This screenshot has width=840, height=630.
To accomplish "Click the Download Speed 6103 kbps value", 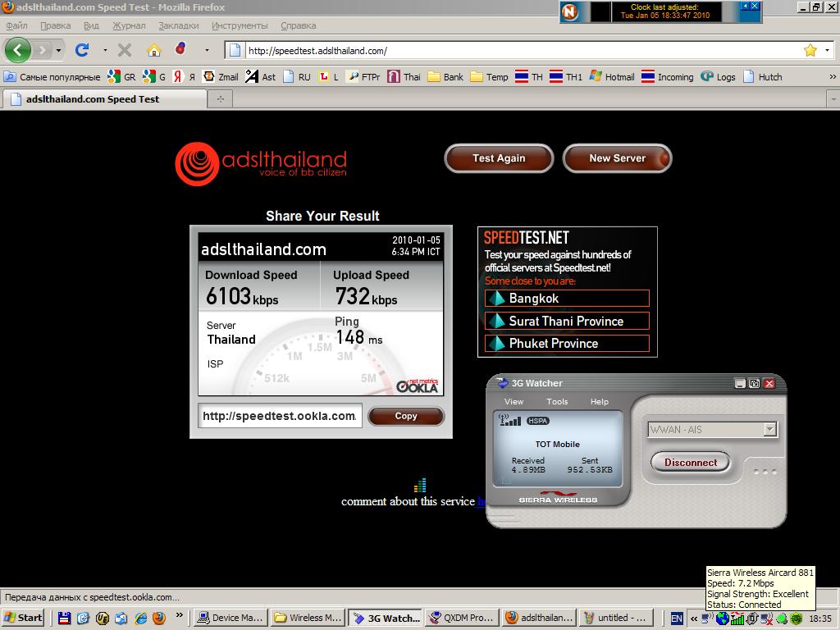I will [x=242, y=296].
